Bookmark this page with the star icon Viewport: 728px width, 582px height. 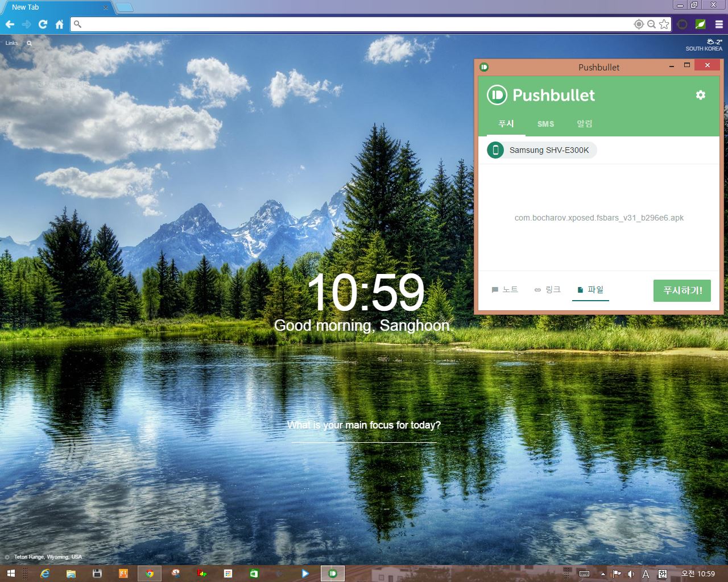click(x=664, y=24)
